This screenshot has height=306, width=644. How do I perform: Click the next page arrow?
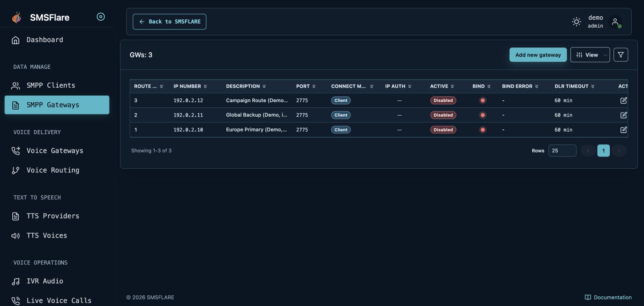pos(619,151)
